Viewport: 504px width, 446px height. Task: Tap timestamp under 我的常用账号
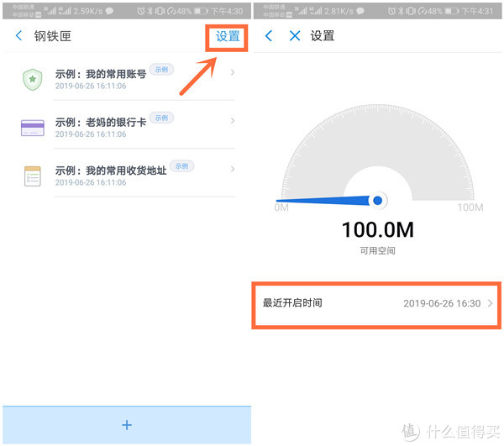pos(91,87)
